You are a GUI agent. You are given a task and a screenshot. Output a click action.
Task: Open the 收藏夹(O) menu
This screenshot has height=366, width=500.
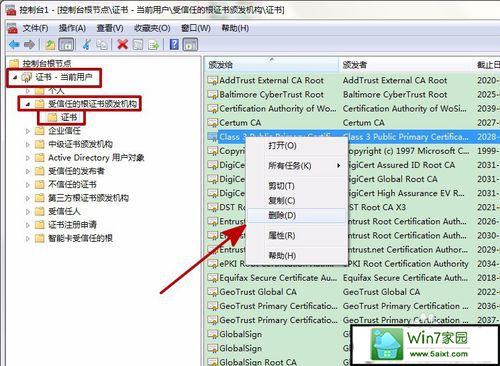[x=152, y=28]
